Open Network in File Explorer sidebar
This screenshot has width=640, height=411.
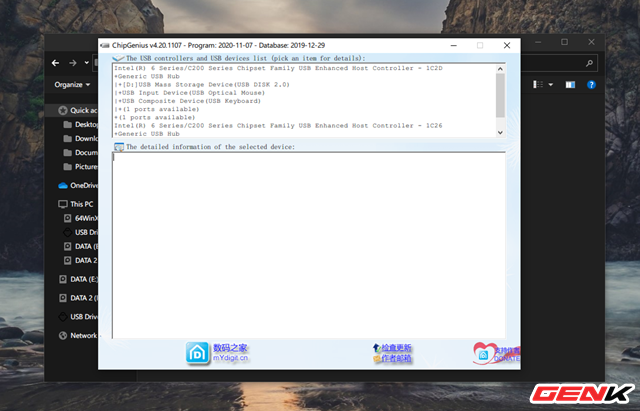pos(78,335)
